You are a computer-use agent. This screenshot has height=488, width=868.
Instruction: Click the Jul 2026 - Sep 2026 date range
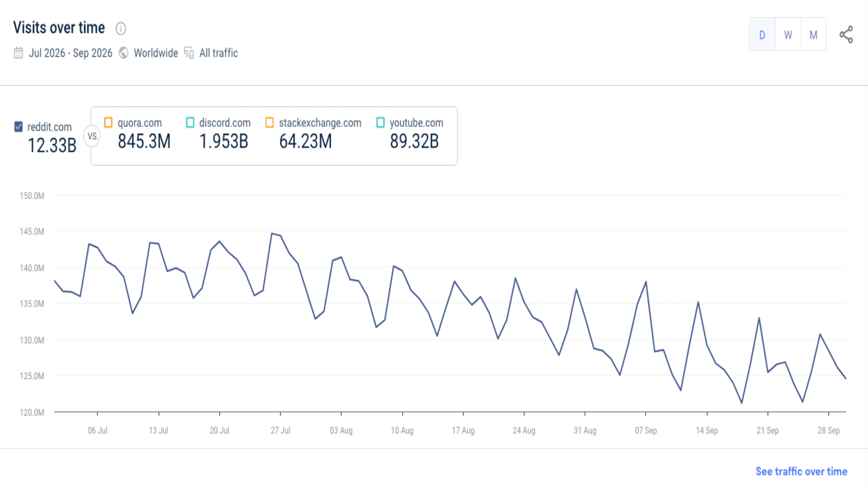71,53
